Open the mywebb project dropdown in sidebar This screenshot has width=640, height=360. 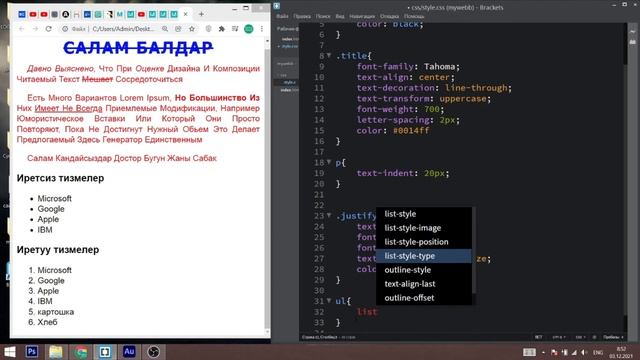coord(286,64)
